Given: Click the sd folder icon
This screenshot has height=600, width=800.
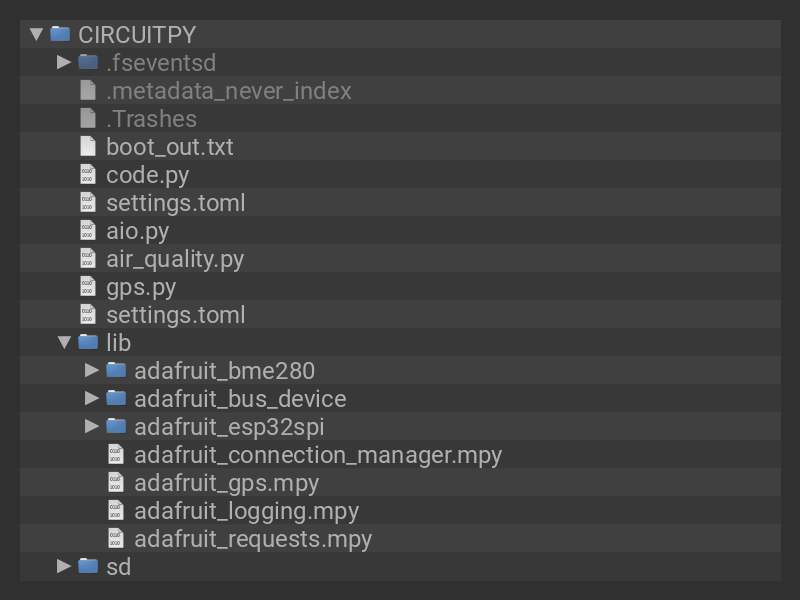Looking at the screenshot, I should [x=88, y=567].
